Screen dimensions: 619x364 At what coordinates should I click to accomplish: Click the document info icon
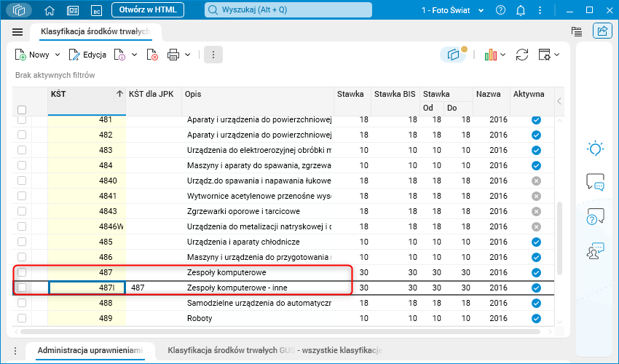[x=119, y=55]
